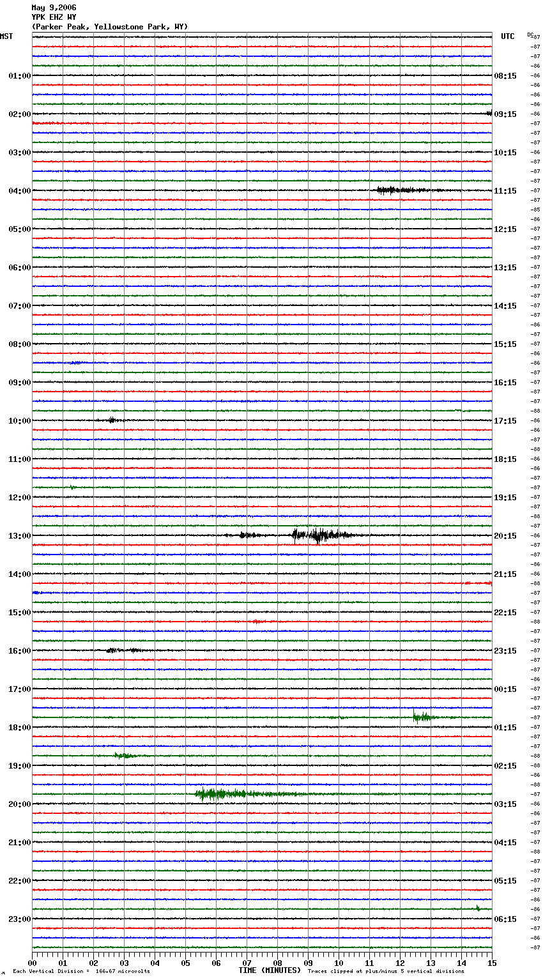Click the 17:15 UTC time label
Screen dimensions: 543x980
tap(505, 421)
